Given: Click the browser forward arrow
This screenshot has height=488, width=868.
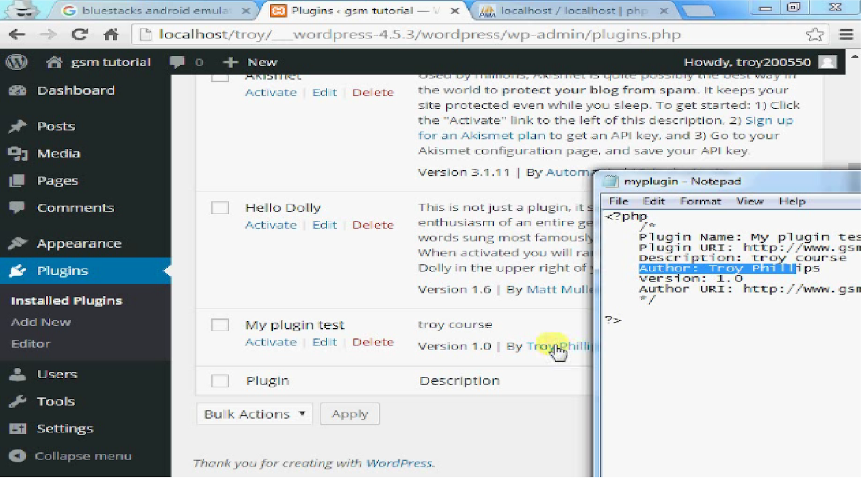Looking at the screenshot, I should click(x=48, y=35).
